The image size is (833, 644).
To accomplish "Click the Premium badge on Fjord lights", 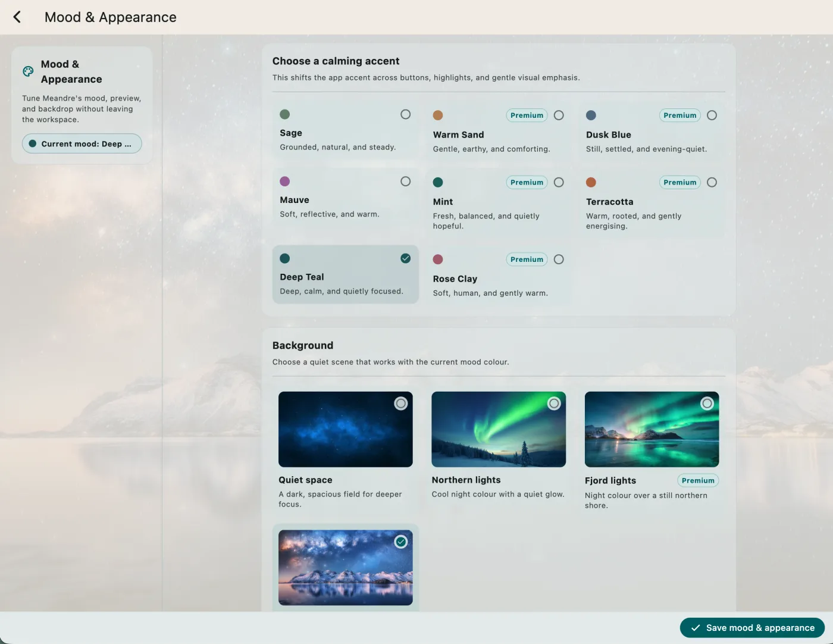I will (x=698, y=480).
